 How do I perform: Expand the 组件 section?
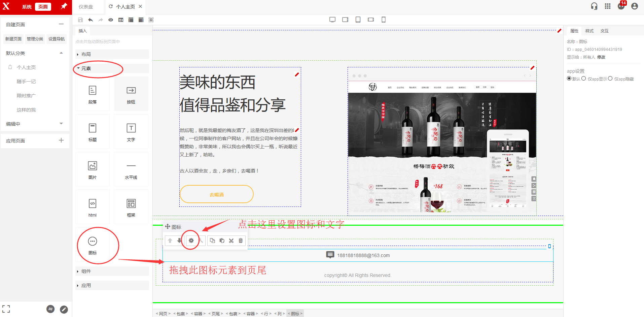click(x=86, y=271)
